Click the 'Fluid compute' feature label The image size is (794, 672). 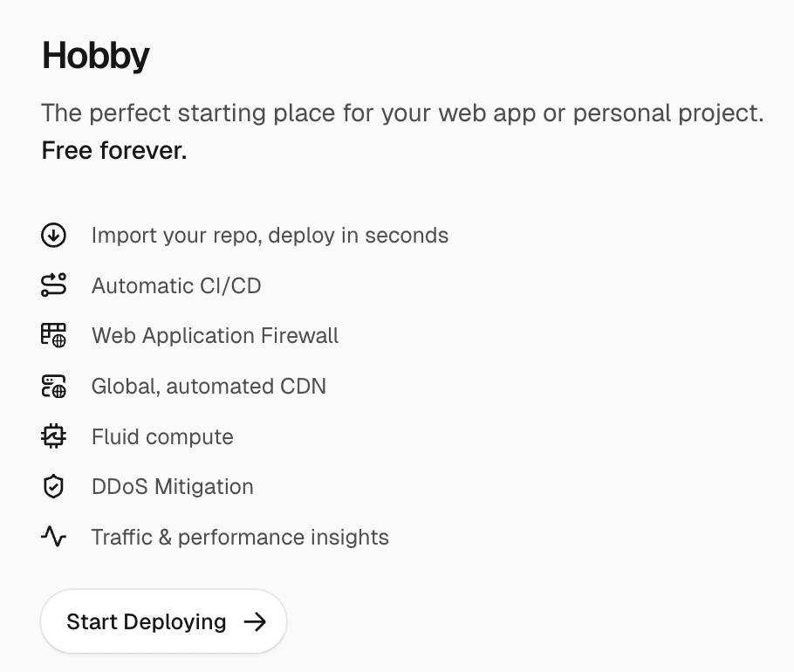coord(162,436)
